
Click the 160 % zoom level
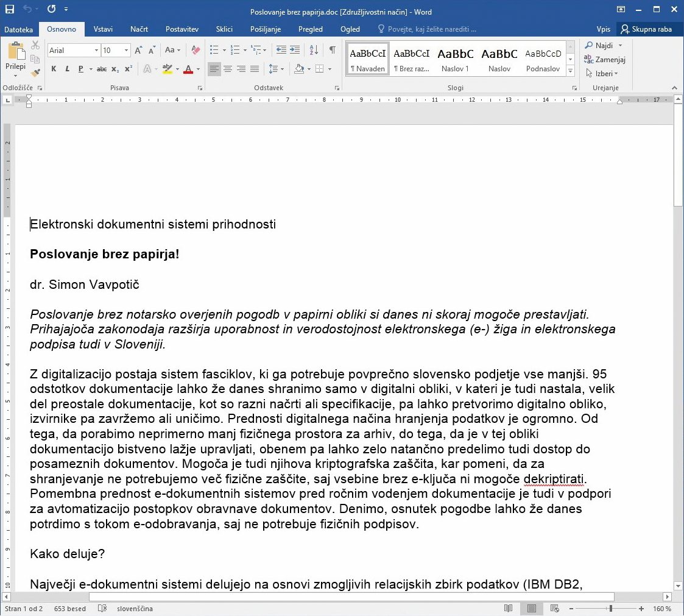pyautogui.click(x=661, y=609)
